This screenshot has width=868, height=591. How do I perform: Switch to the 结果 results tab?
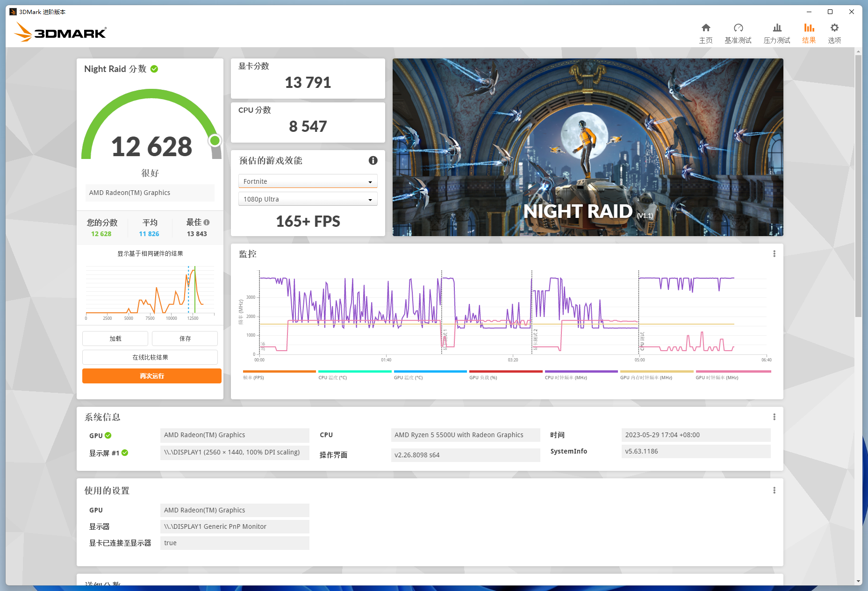809,33
